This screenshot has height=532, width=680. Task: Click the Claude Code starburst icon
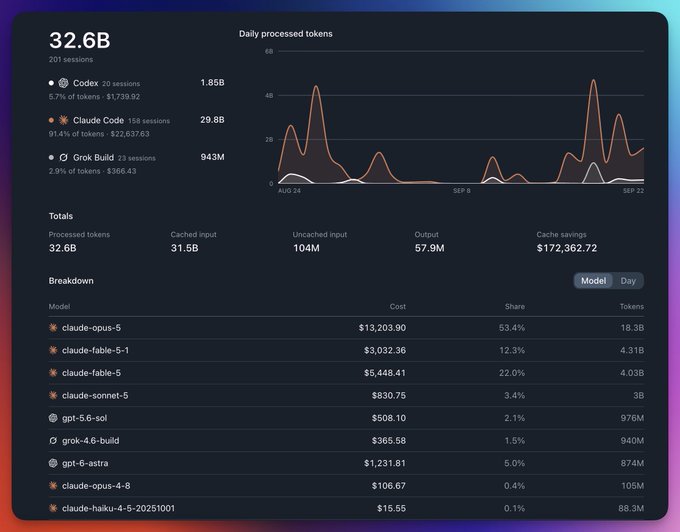pyautogui.click(x=63, y=120)
